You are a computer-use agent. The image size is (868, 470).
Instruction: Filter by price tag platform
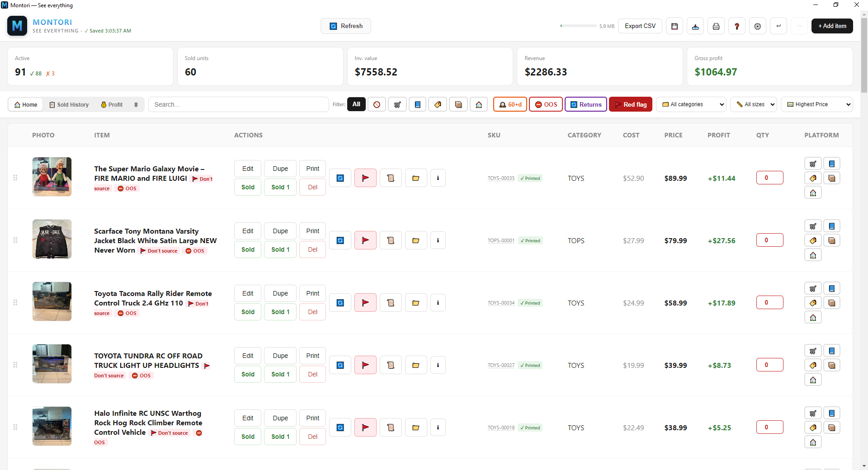point(438,104)
